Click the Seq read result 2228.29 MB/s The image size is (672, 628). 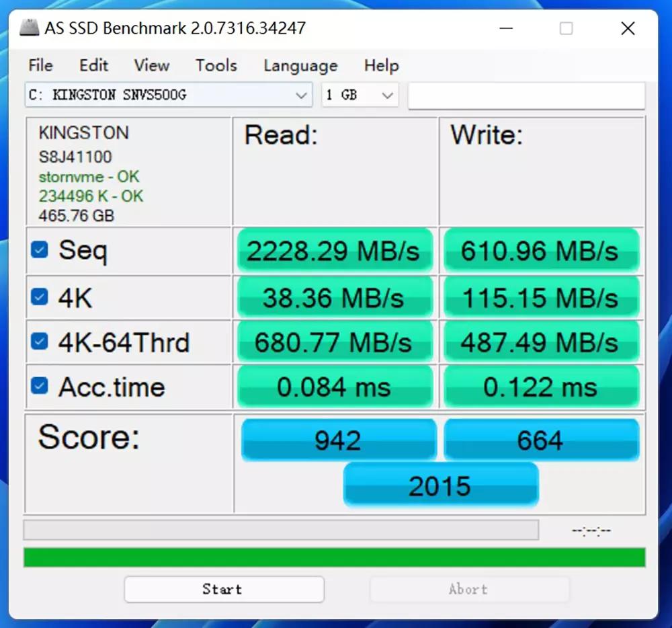[335, 250]
